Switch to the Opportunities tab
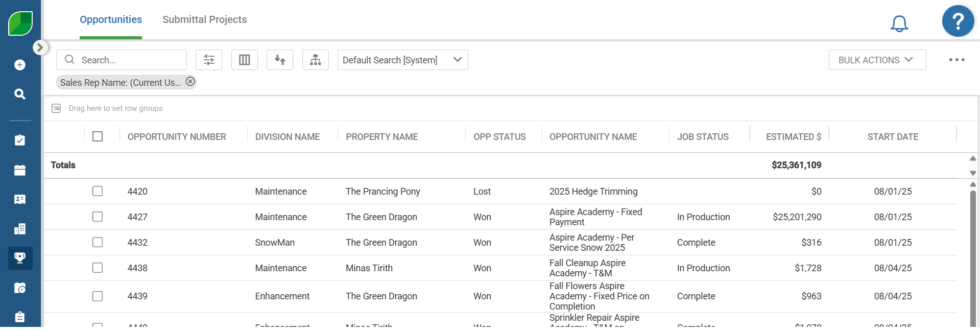Viewport: 980px width, 331px height. click(x=111, y=19)
